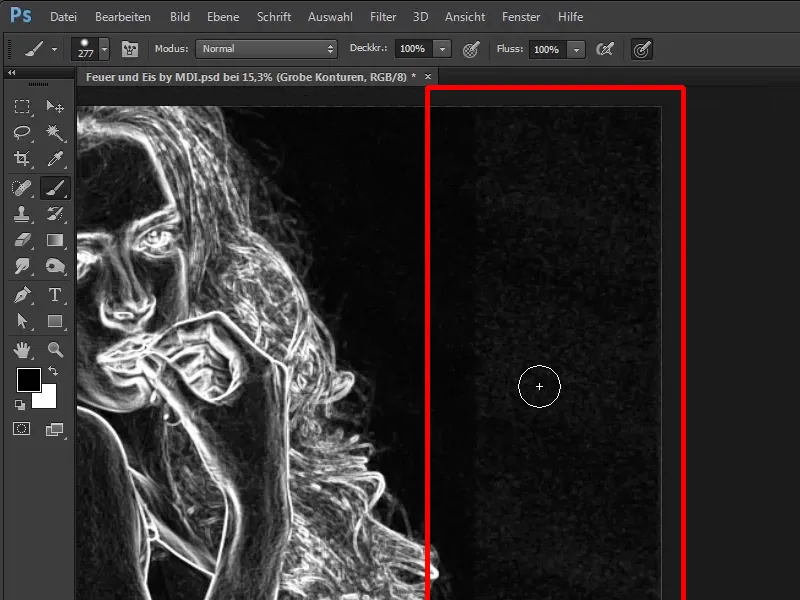Select the Gradient tool
The width and height of the screenshot is (800, 600).
pos(55,240)
